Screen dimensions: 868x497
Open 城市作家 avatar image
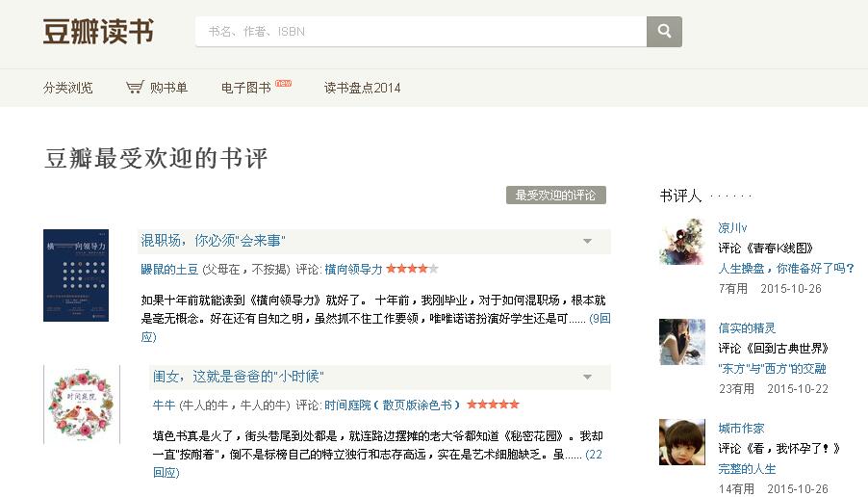tap(682, 442)
